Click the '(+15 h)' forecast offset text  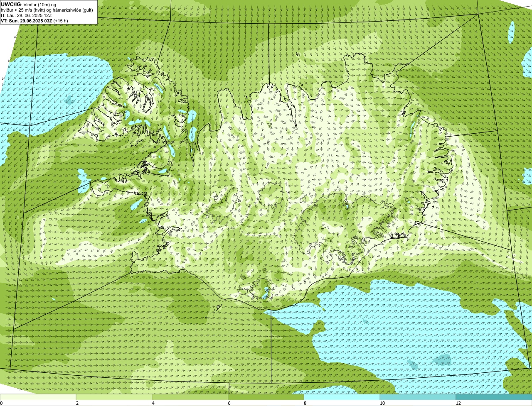(61, 20)
